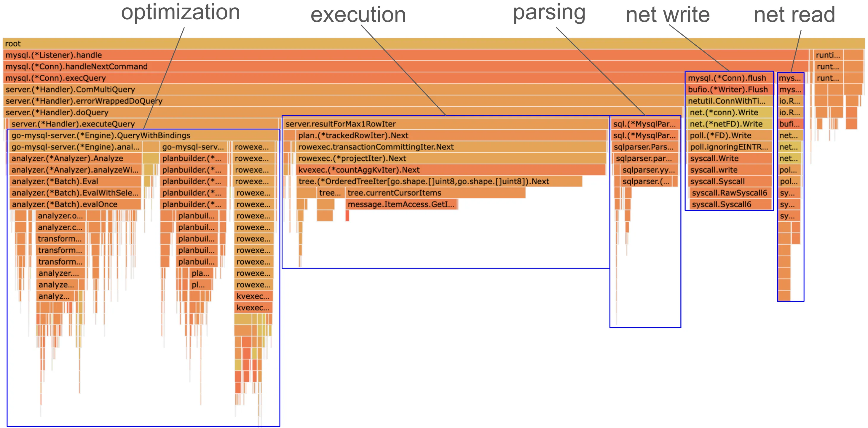Screen dimensions: 868x428
Task: Select syscall.RawSyscall6 frame
Action: [x=730, y=193]
